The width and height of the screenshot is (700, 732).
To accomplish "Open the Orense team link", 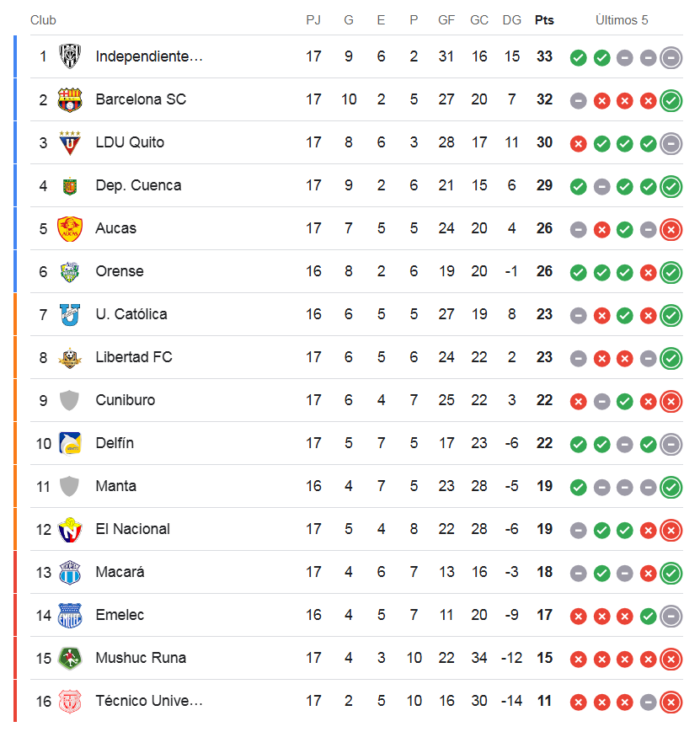I will tap(120, 271).
